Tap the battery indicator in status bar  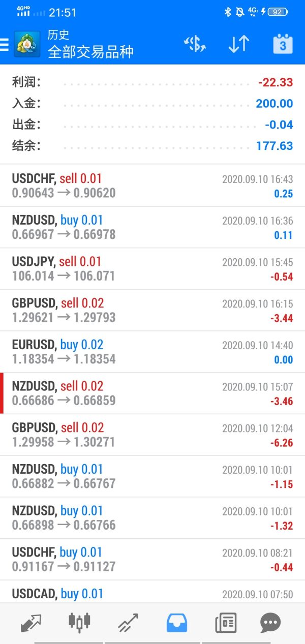[278, 12]
